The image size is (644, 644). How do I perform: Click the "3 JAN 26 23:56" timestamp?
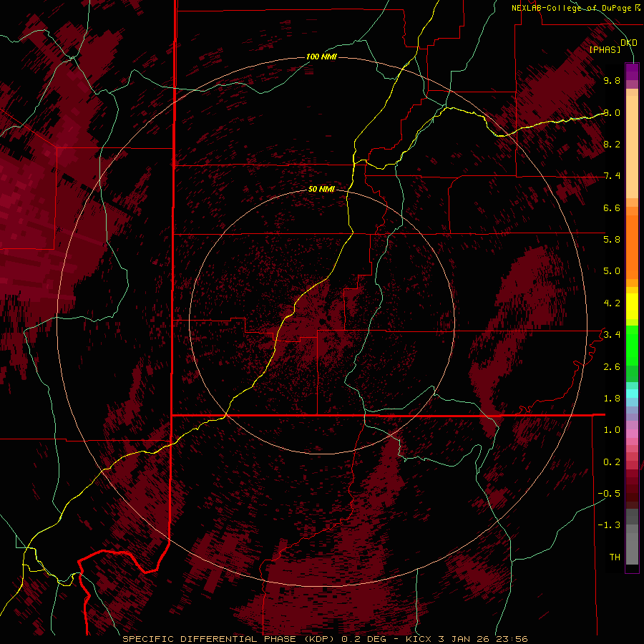pyautogui.click(x=482, y=639)
